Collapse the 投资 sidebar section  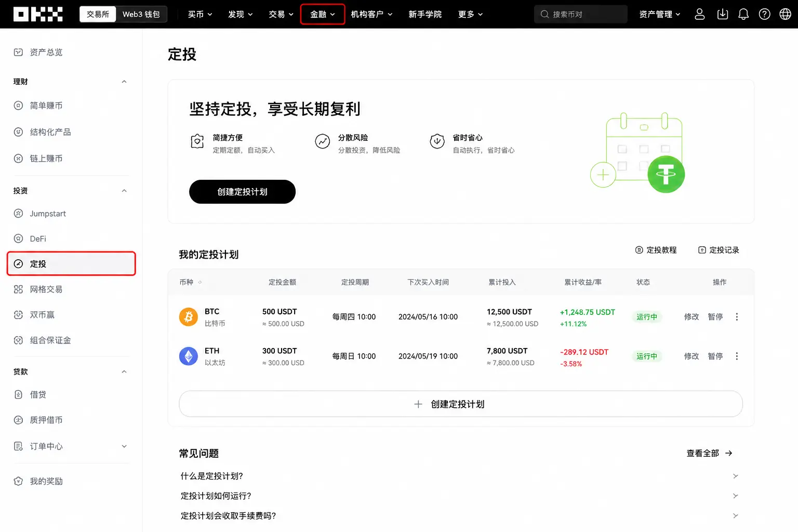(124, 191)
